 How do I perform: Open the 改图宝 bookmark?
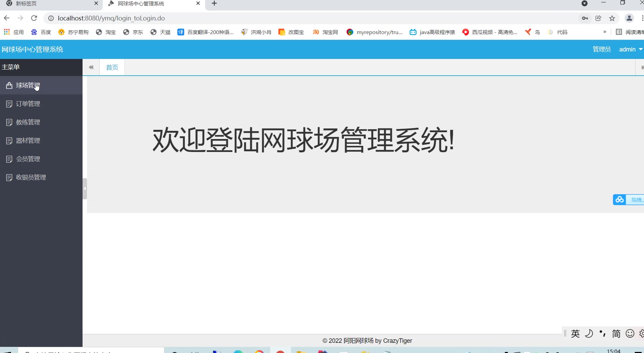tap(291, 32)
